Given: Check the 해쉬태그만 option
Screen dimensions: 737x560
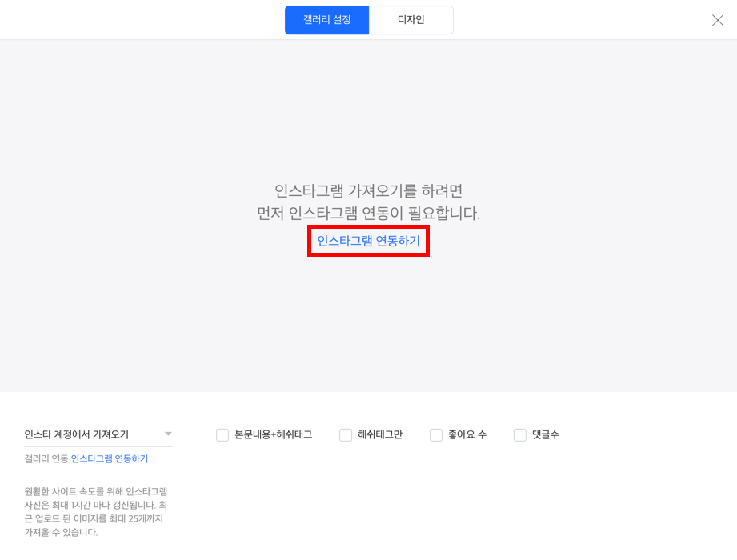Looking at the screenshot, I should tap(346, 434).
